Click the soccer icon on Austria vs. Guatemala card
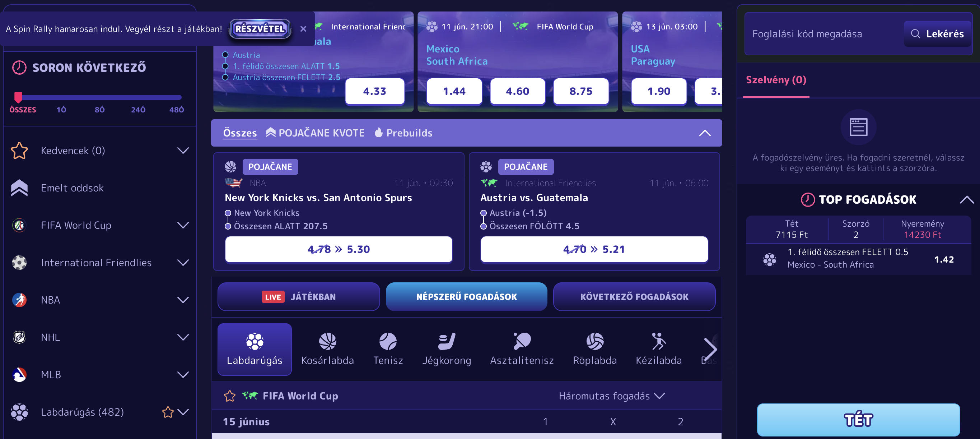Image resolution: width=980 pixels, height=439 pixels. pyautogui.click(x=486, y=166)
